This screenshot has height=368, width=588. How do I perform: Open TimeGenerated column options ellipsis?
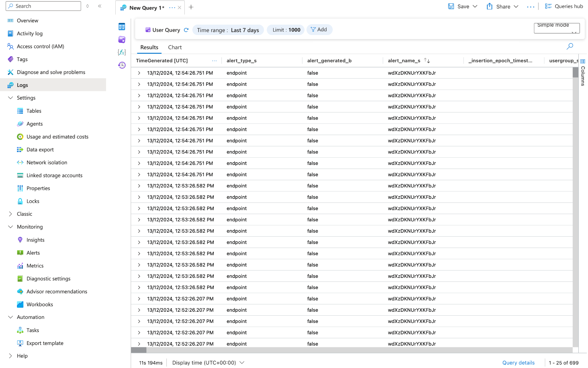[214, 61]
